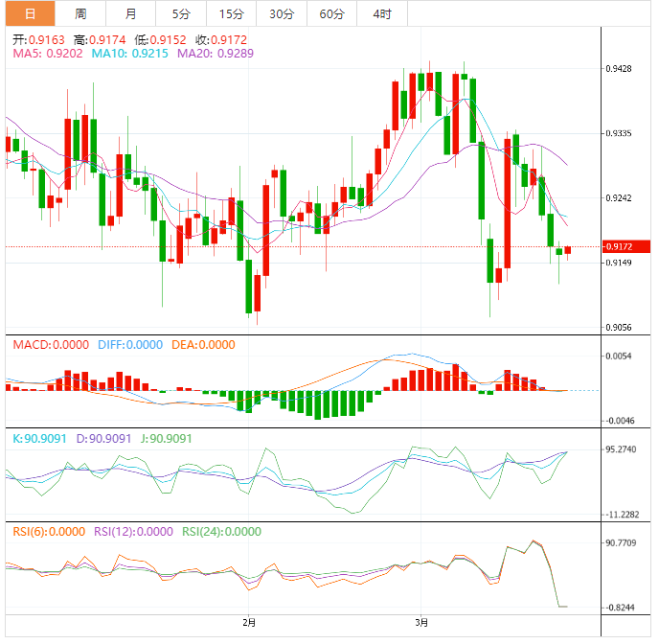Click the opening price 开:0.9163
Image resolution: width=659 pixels, height=644 pixels.
tap(38, 40)
